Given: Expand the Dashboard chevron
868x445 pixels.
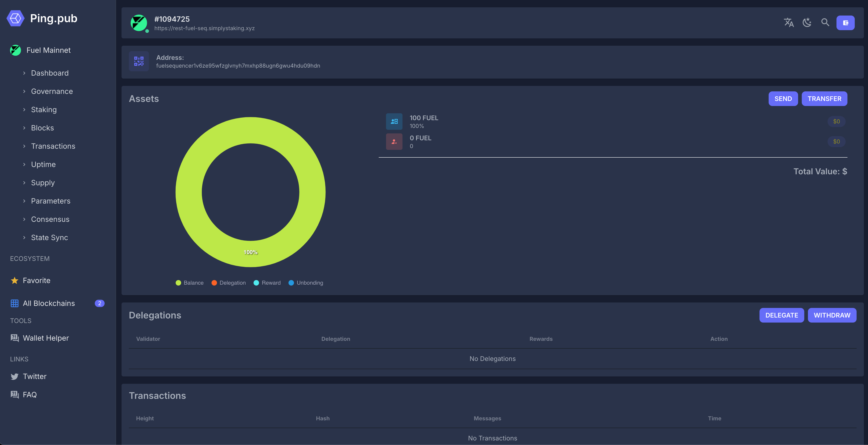Looking at the screenshot, I should tap(24, 73).
